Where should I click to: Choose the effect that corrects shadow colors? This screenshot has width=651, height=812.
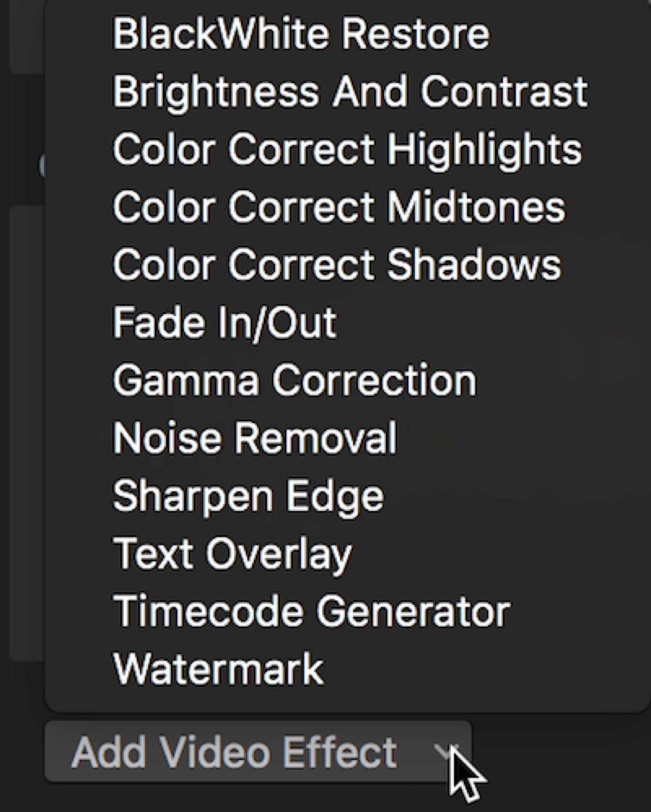tap(337, 264)
